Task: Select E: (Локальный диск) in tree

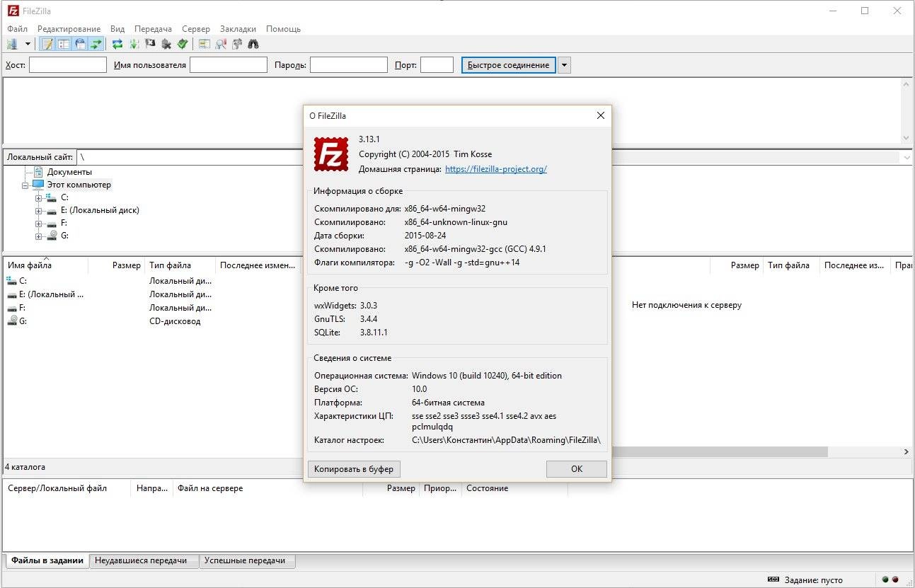Action: (100, 210)
